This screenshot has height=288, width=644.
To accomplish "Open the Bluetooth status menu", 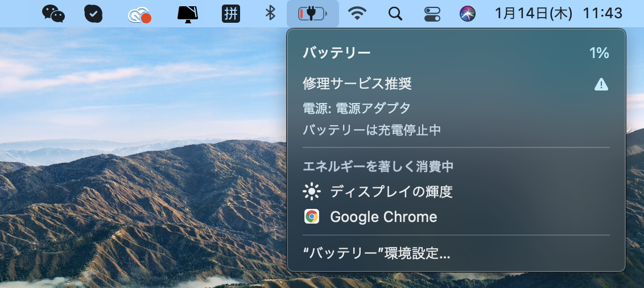I will (x=271, y=14).
